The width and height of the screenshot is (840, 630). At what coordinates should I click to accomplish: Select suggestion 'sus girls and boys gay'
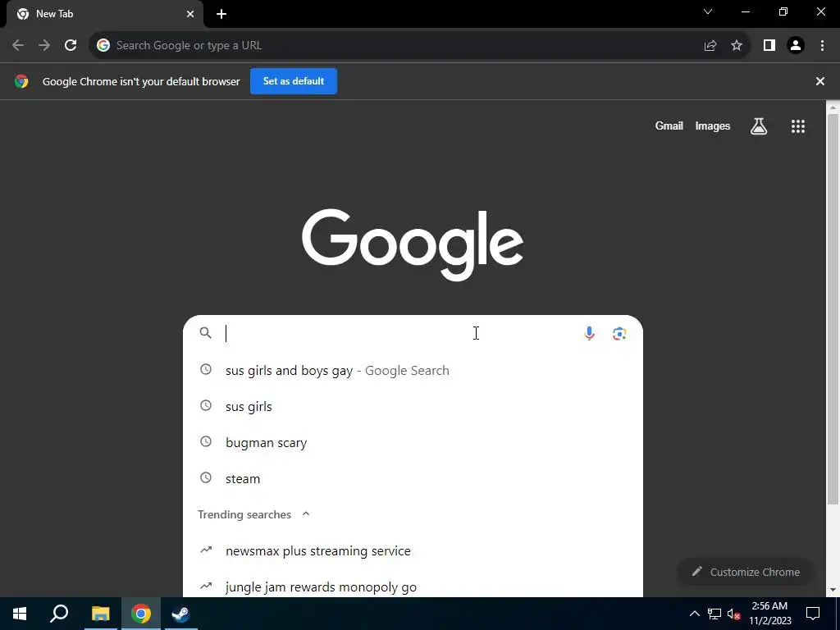point(413,371)
